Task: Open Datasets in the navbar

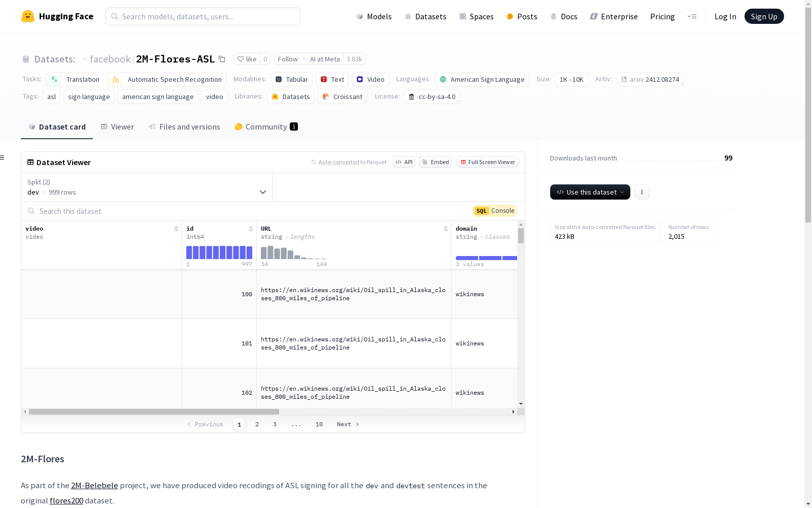Action: 425,16
